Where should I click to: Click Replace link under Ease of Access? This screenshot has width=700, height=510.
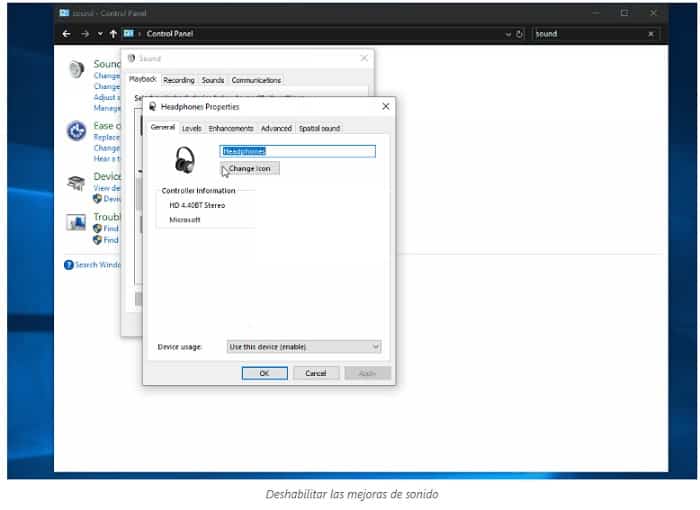(x=107, y=137)
